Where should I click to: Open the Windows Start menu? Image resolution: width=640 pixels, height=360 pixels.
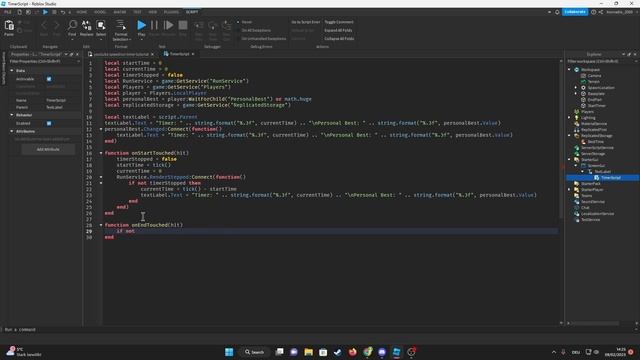pyautogui.click(x=229, y=352)
